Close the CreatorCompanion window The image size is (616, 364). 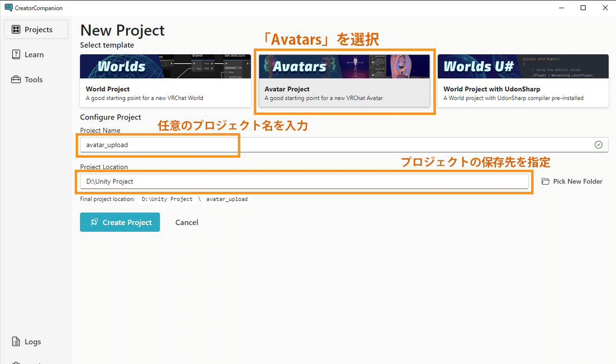[606, 8]
